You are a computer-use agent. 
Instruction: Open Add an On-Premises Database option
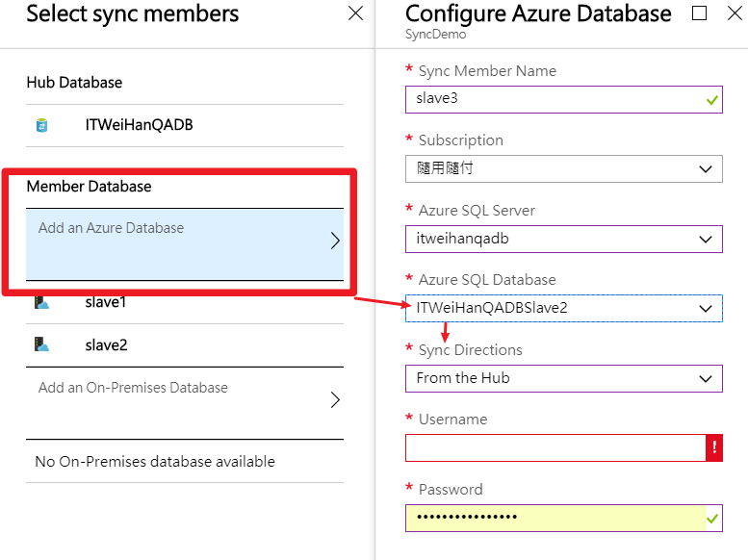185,403
